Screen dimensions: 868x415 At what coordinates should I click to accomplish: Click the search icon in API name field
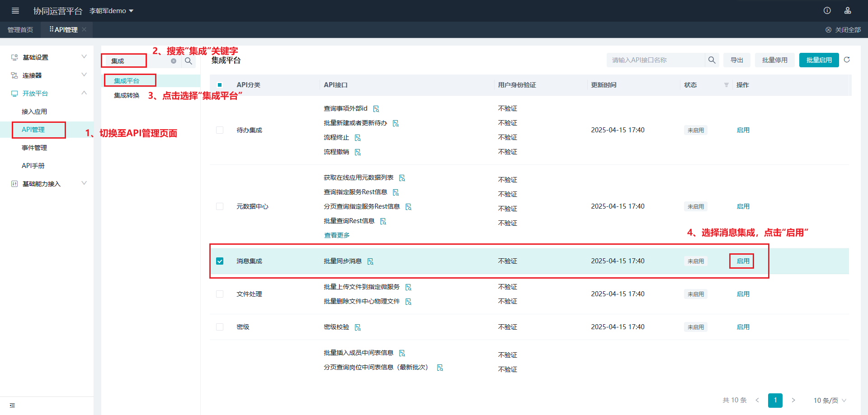coord(712,60)
